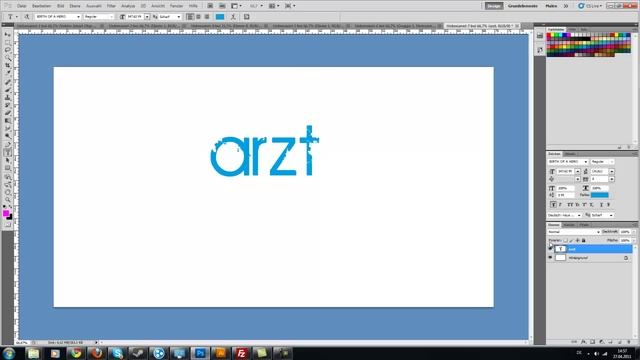
Task: Toggle the Character and Paragraph panels icon
Action: tap(247, 17)
